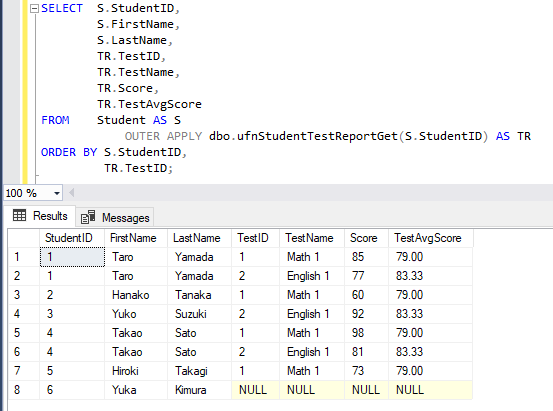Click the Score column header
Image resolution: width=553 pixels, height=411 pixels.
pyautogui.click(x=366, y=238)
